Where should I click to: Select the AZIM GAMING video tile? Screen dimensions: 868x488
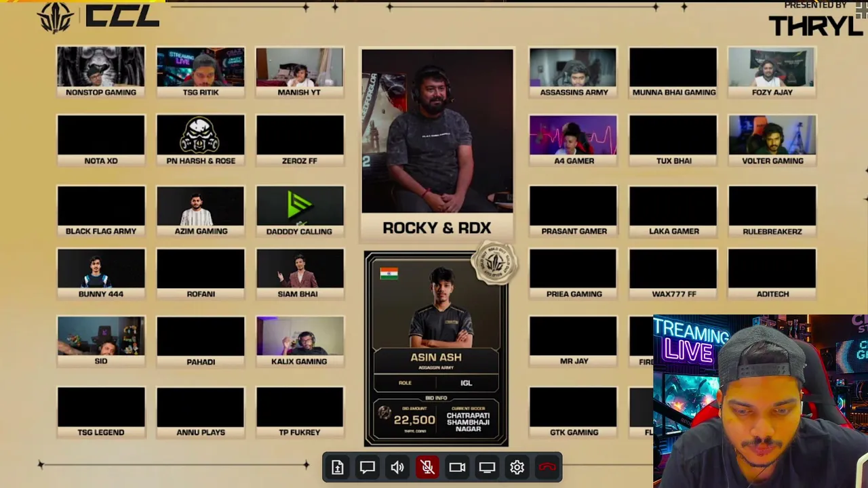(x=201, y=211)
